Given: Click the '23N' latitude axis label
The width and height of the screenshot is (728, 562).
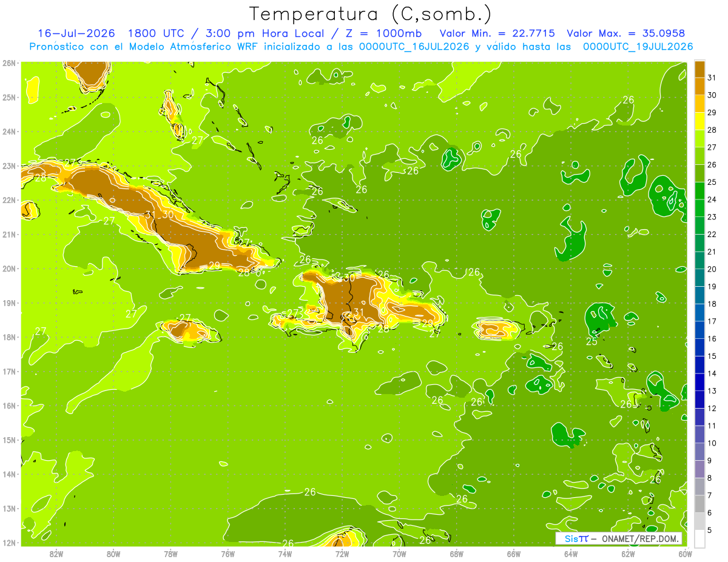Looking at the screenshot, I should 9,166.
